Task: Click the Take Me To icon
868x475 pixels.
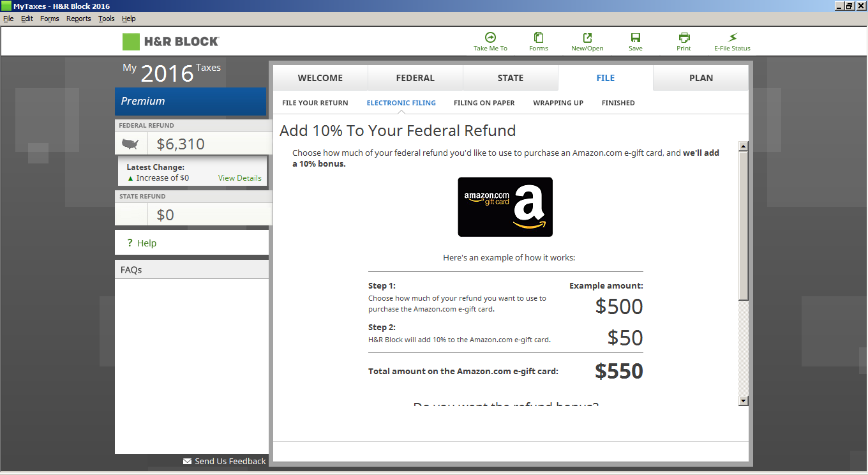Action: (x=490, y=38)
